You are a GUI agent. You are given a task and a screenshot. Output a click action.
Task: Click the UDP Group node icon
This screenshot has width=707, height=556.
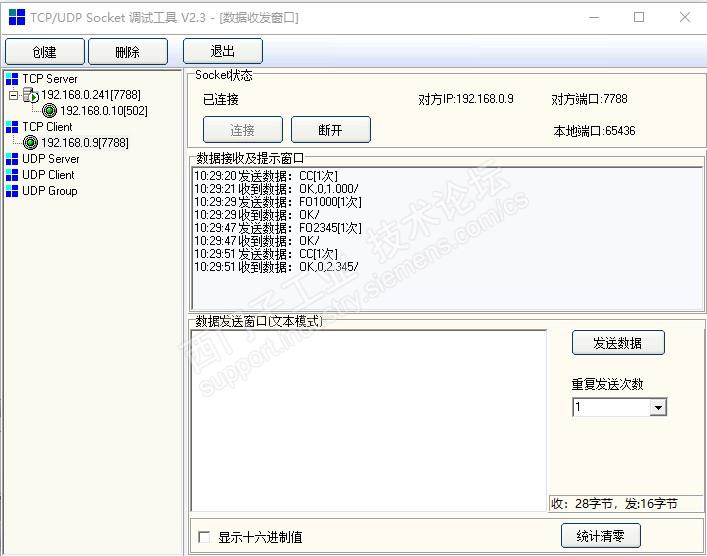[12, 191]
